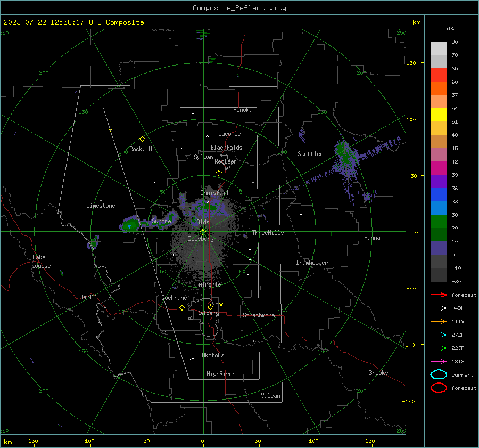479x448 pixels.
Task: Click the echo cell north of Lake Louise
Action: point(94,242)
